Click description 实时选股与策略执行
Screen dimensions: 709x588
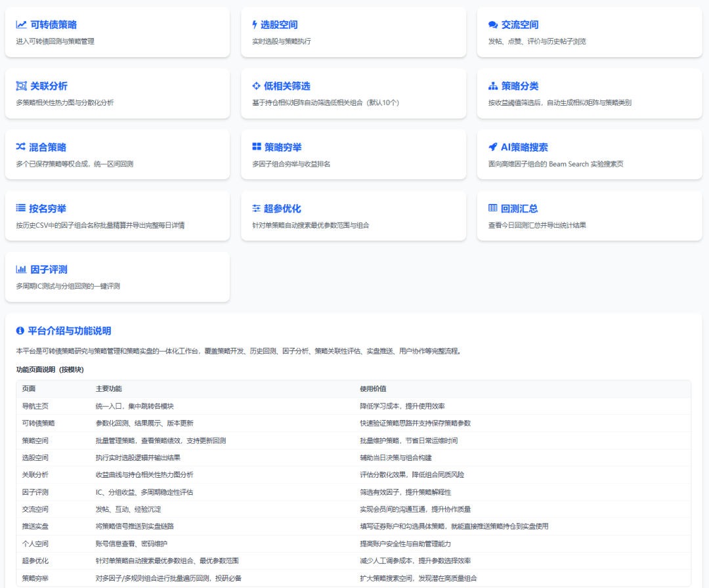pyautogui.click(x=281, y=41)
